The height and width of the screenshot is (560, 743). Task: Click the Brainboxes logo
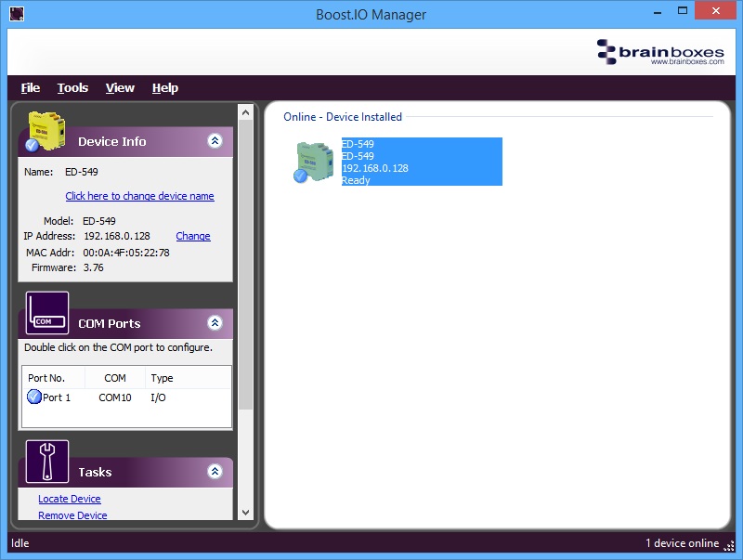[659, 51]
